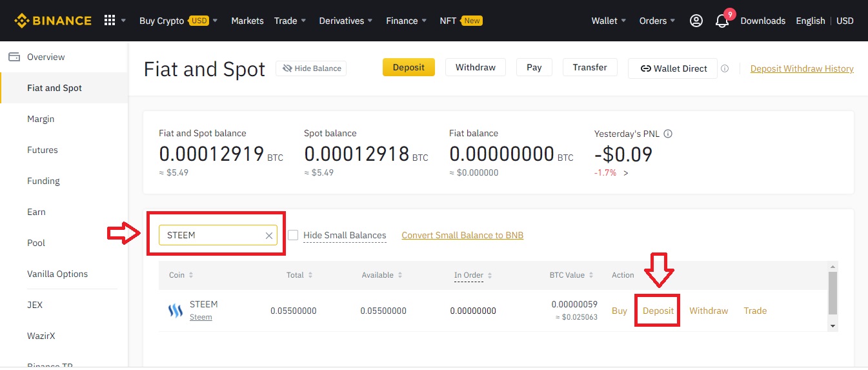Screen dimensions: 868x370
Task: Click the STEEM coin logo icon
Action: pyautogui.click(x=176, y=311)
